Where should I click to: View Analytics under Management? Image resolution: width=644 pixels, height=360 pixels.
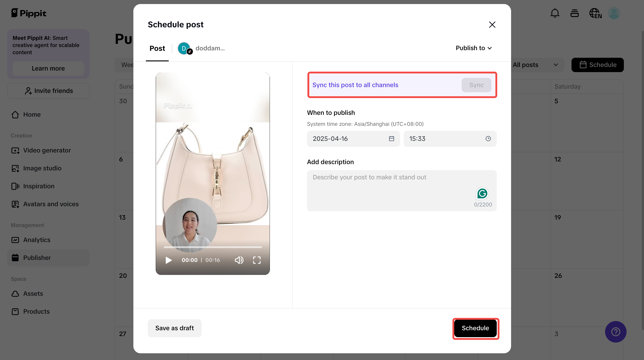37,240
